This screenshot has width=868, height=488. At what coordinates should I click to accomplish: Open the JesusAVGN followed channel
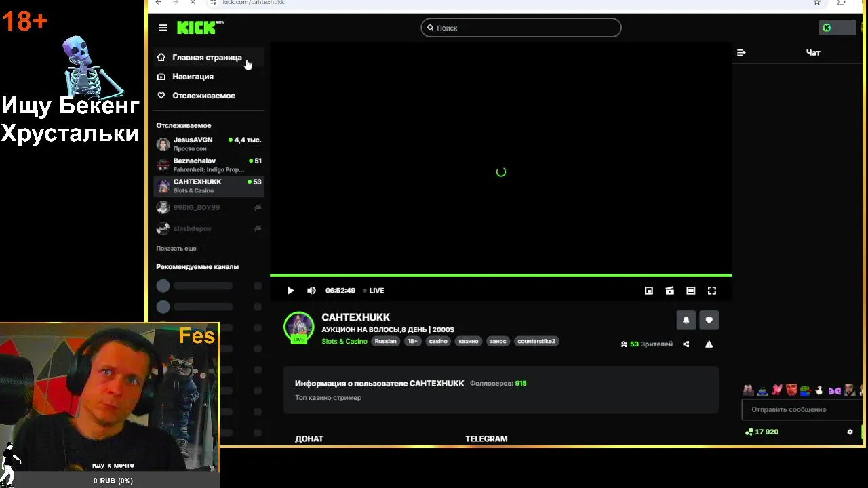(208, 144)
